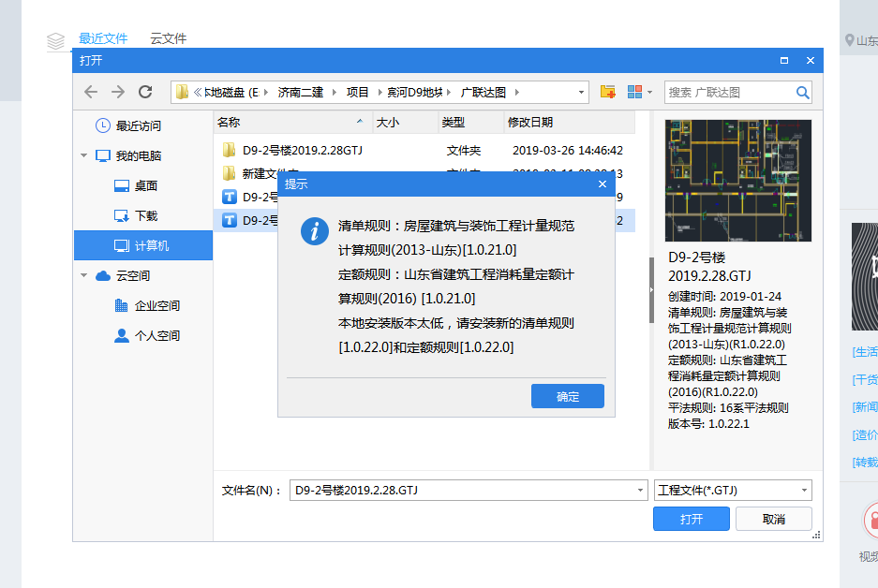This screenshot has width=878, height=588.
Task: Sort files by 修改日期 column
Action: (569, 122)
